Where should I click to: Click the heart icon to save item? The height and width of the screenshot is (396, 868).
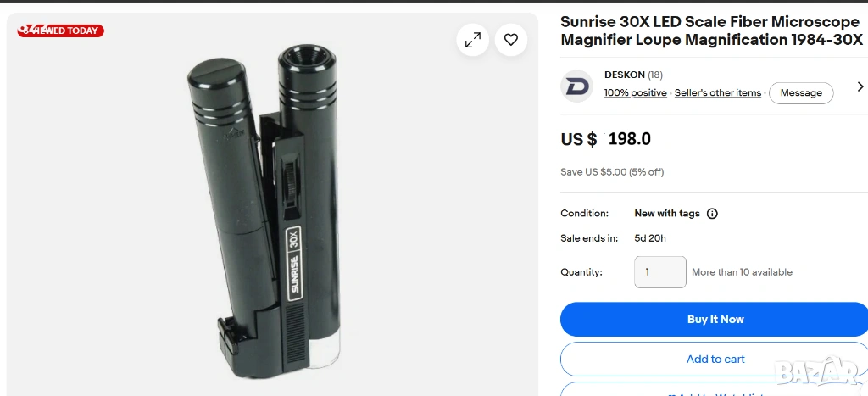click(x=511, y=40)
